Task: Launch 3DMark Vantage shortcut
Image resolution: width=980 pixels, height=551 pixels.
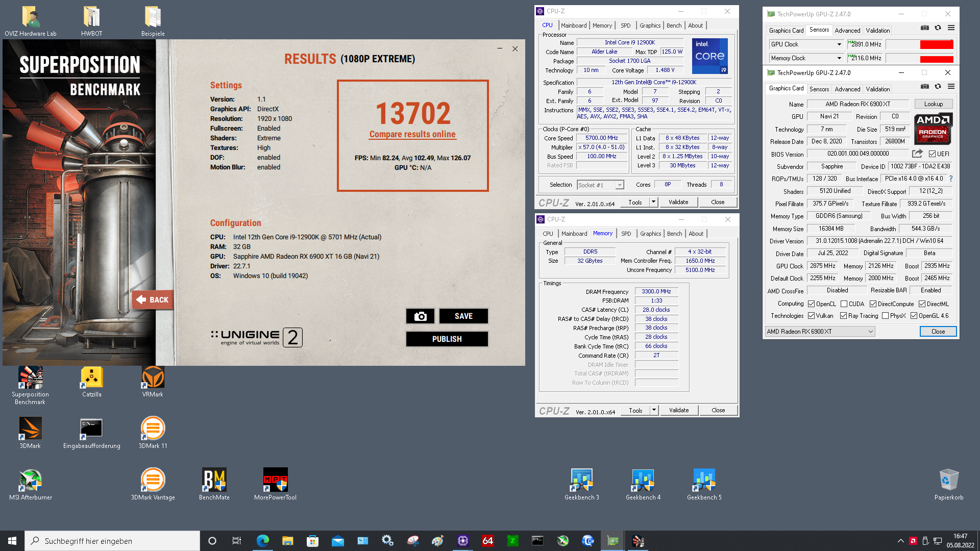Action: [x=153, y=484]
